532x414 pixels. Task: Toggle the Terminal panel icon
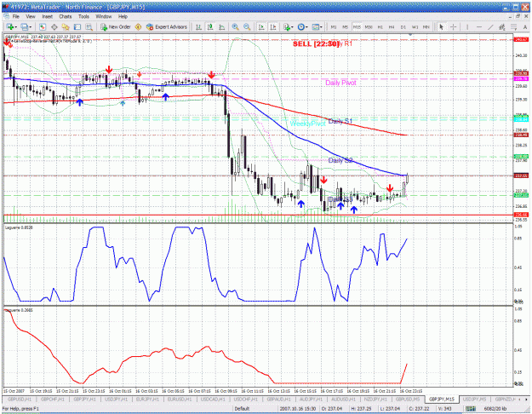[77, 26]
